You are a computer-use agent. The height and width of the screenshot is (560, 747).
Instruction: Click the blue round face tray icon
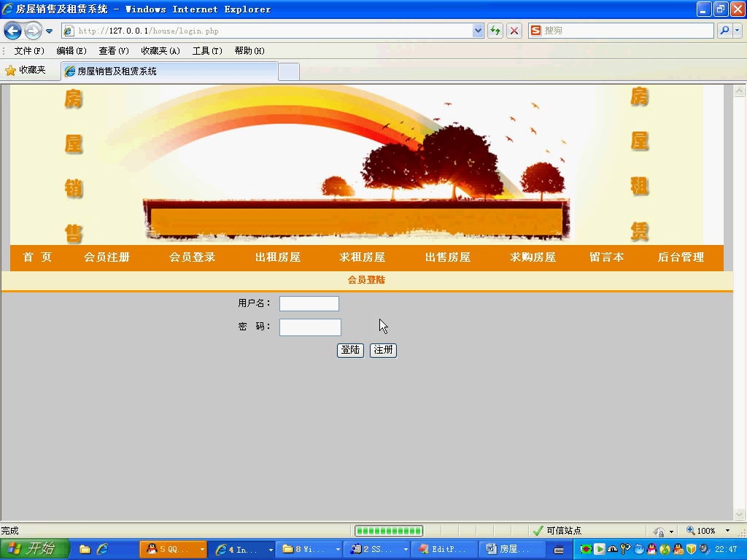[639, 550]
